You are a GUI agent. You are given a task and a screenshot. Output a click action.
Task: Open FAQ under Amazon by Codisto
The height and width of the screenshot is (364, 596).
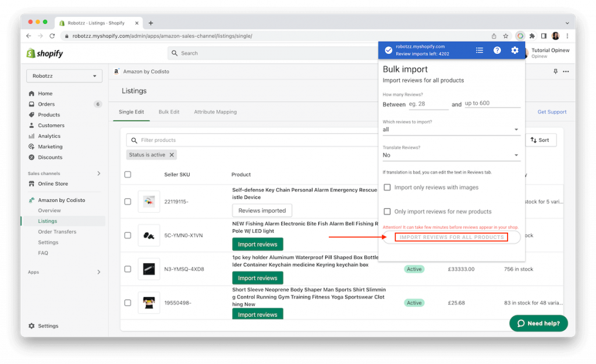(43, 253)
